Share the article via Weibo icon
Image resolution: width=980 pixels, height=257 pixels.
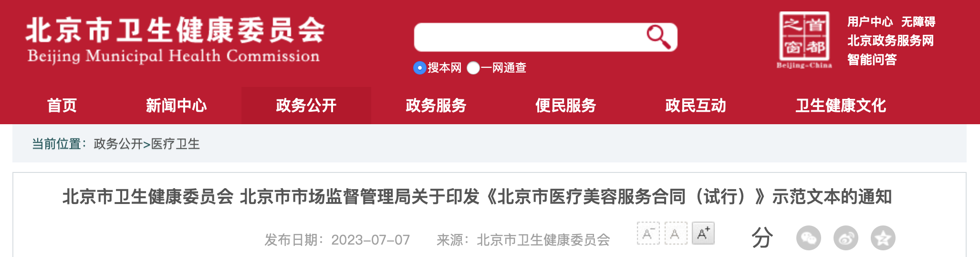click(x=845, y=238)
